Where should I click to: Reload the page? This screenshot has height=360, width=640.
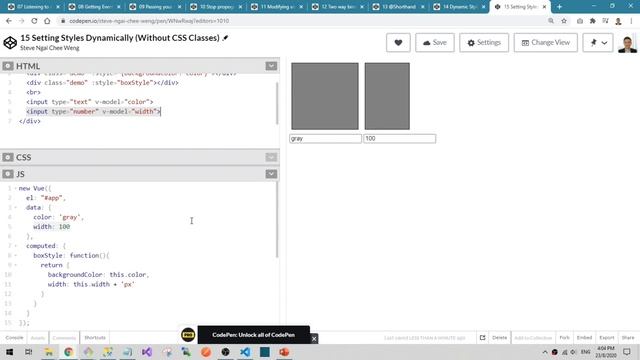[x=34, y=21]
